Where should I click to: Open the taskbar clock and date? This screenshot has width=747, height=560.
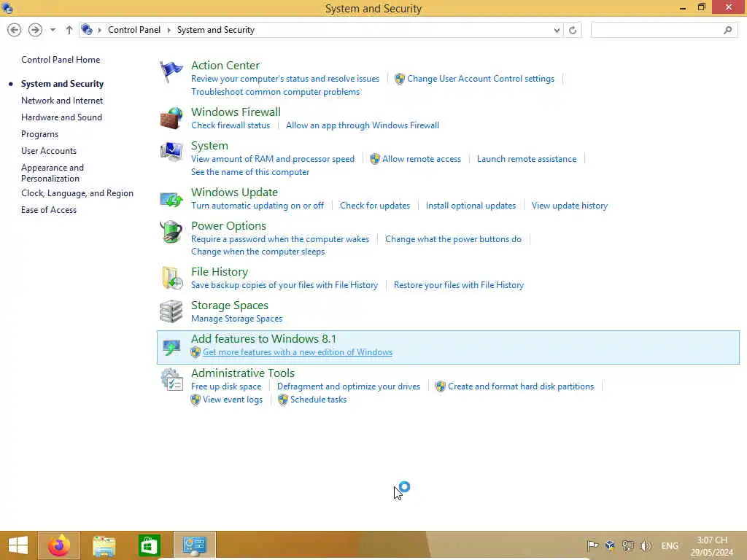[x=712, y=546]
